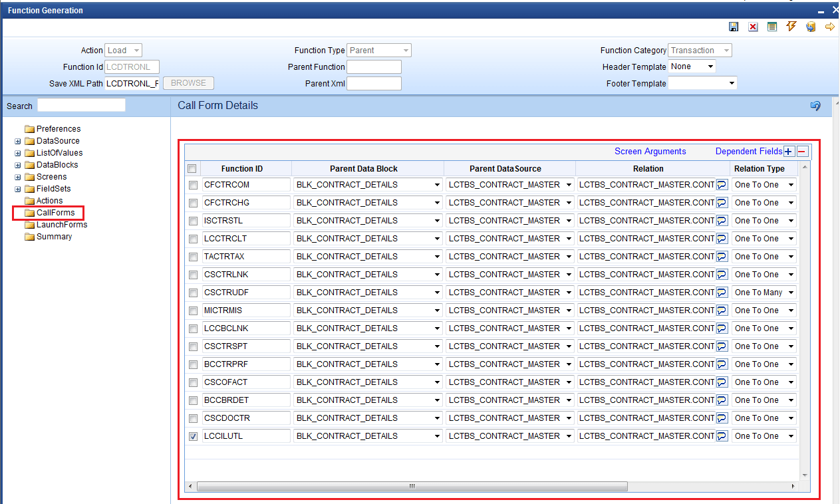Click the lightning bolt icon in the toolbar
The image size is (840, 504).
(791, 27)
